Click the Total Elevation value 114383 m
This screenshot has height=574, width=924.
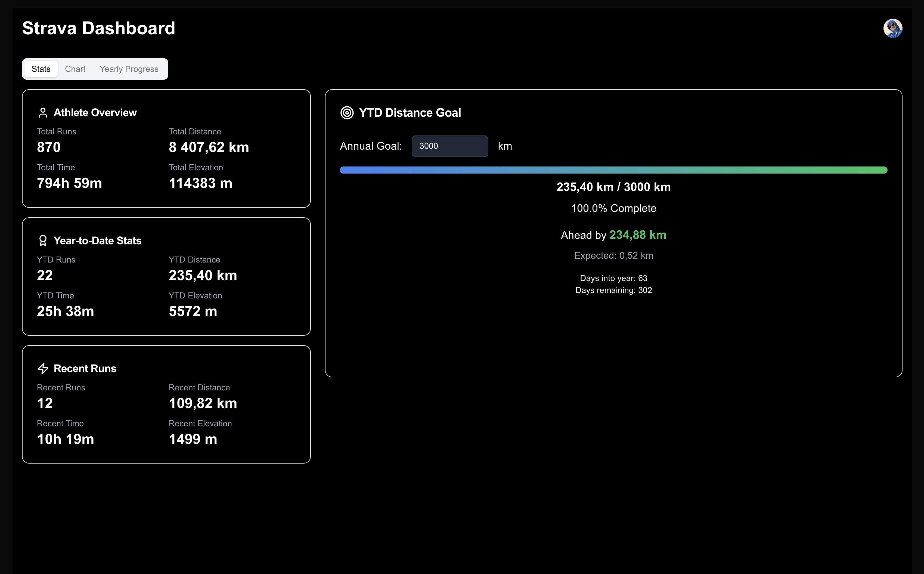[200, 183]
